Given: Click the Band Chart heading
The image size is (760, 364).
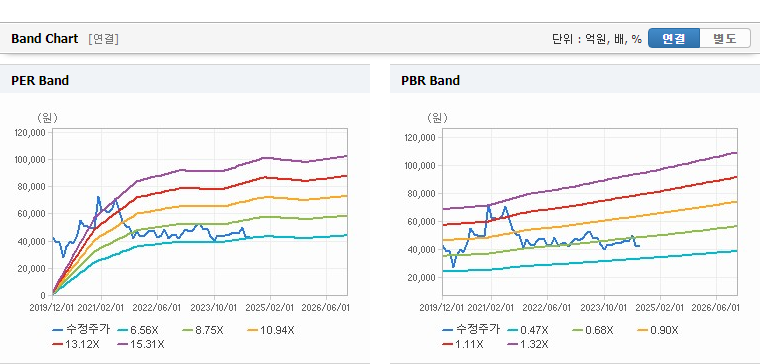Looking at the screenshot, I should (45, 39).
